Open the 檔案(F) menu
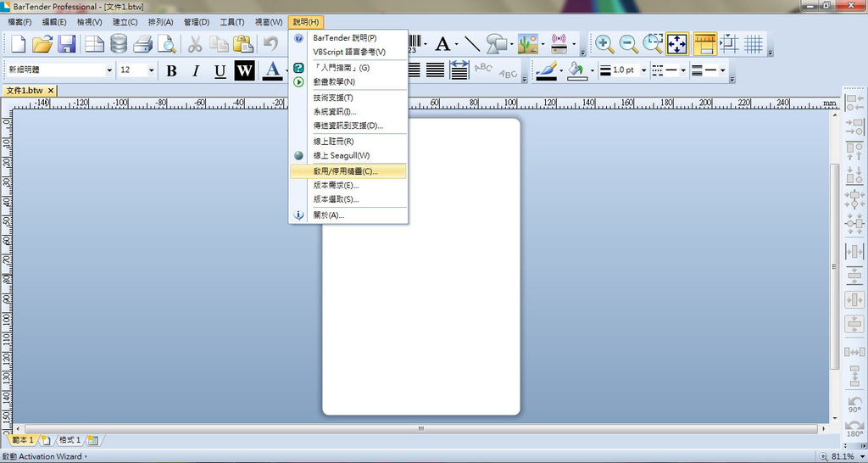 click(x=20, y=22)
